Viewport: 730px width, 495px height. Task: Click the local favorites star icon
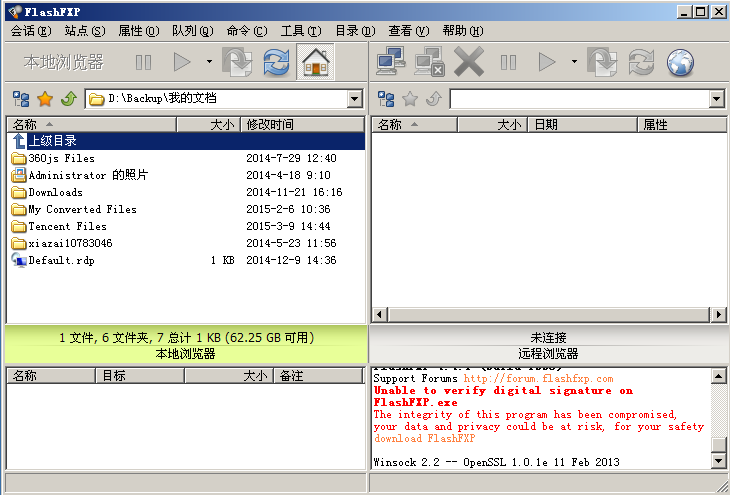pyautogui.click(x=45, y=99)
